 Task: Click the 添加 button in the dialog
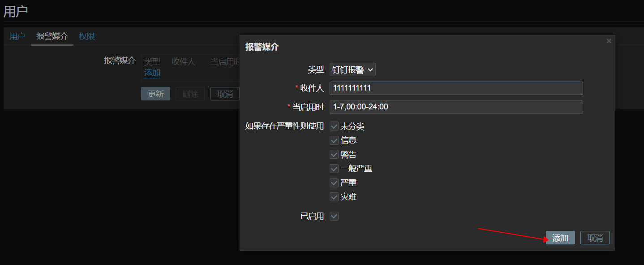click(560, 238)
